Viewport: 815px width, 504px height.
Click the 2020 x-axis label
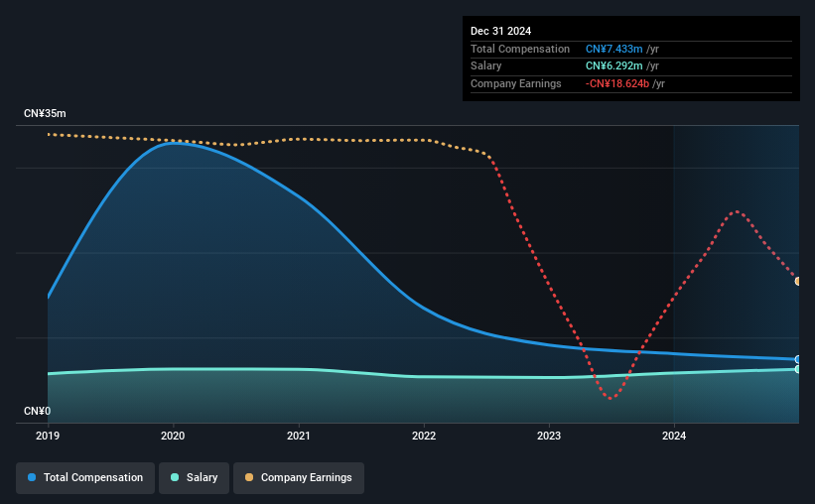[173, 436]
